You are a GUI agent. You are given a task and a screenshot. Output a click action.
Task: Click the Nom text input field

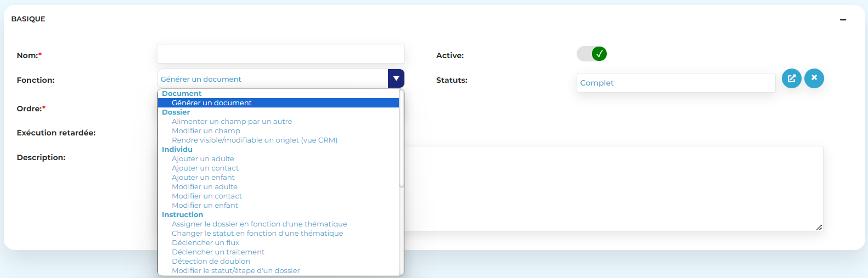(x=280, y=54)
